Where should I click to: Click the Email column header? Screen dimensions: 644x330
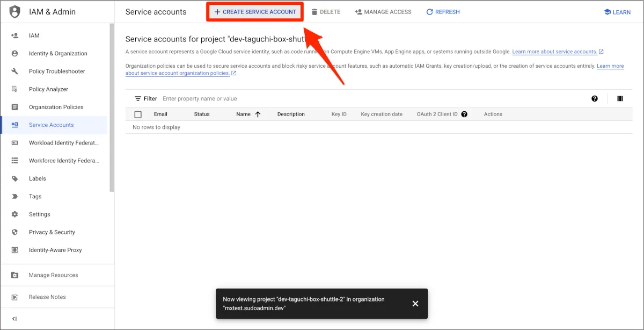[x=160, y=114]
